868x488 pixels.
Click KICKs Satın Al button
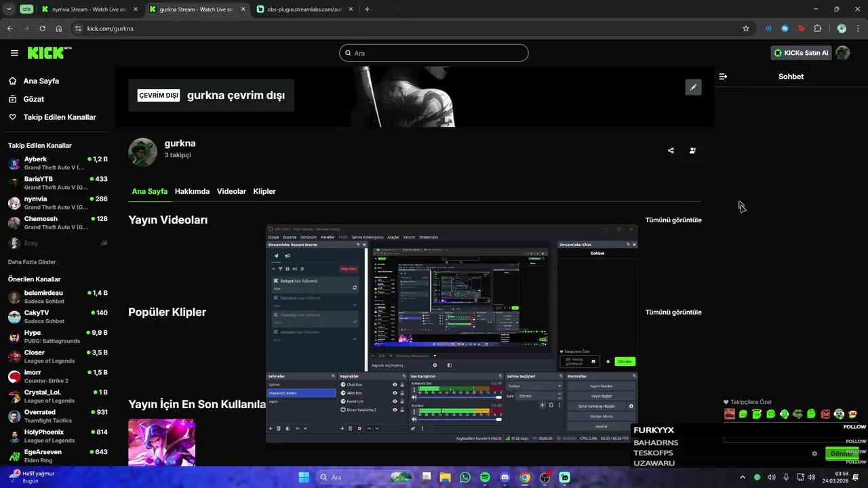point(802,53)
